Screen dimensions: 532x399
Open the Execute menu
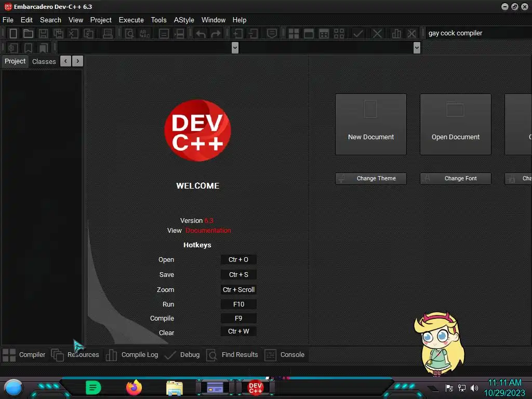point(131,20)
